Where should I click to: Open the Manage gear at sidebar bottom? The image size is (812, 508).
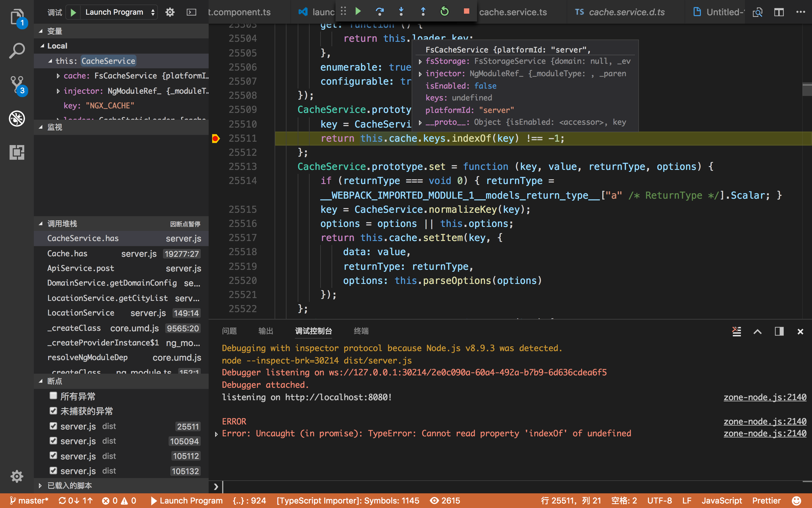point(17,476)
